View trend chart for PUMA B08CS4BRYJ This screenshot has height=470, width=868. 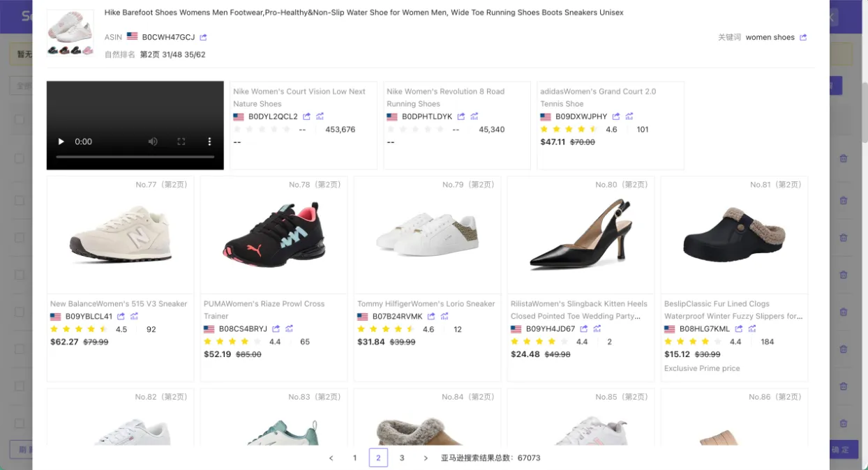[289, 329]
